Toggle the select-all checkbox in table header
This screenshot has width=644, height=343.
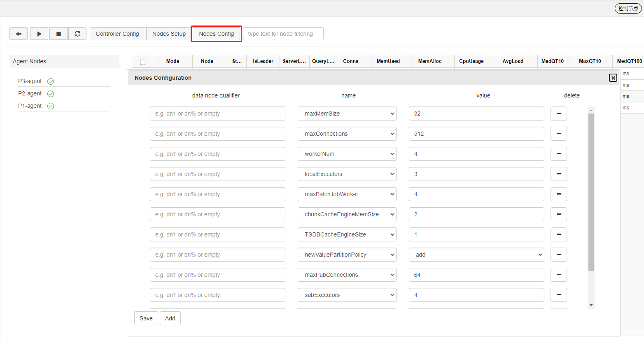(x=142, y=62)
